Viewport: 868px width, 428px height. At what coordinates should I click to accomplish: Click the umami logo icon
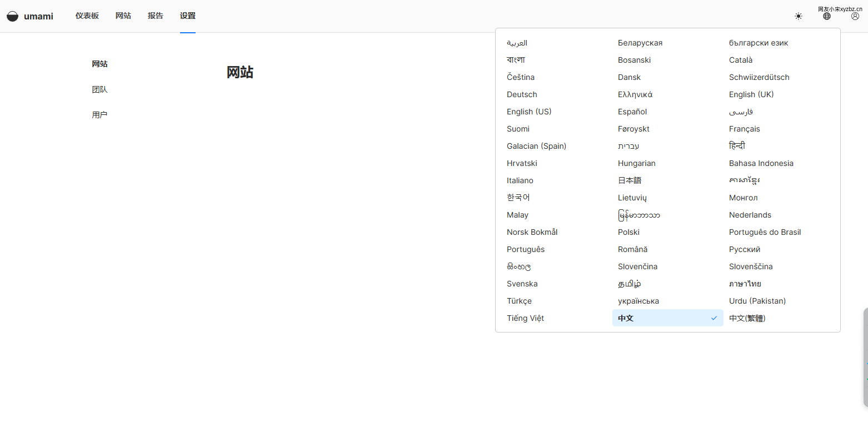click(x=12, y=16)
